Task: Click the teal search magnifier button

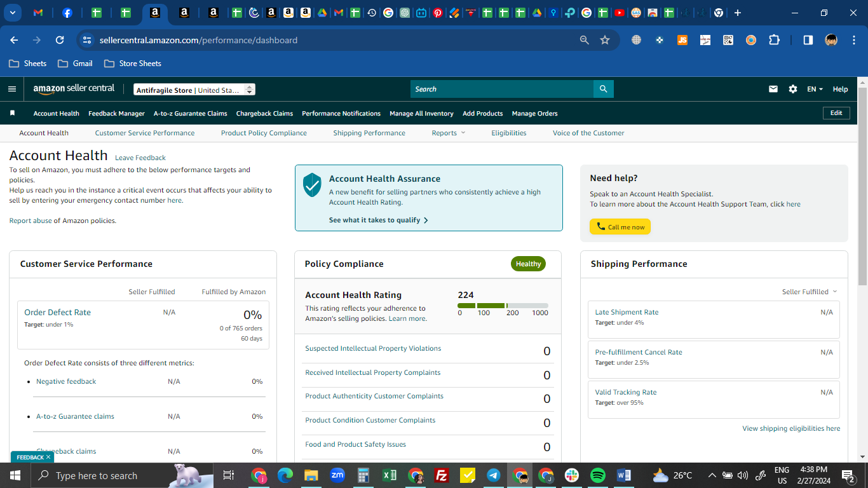Action: [x=603, y=89]
